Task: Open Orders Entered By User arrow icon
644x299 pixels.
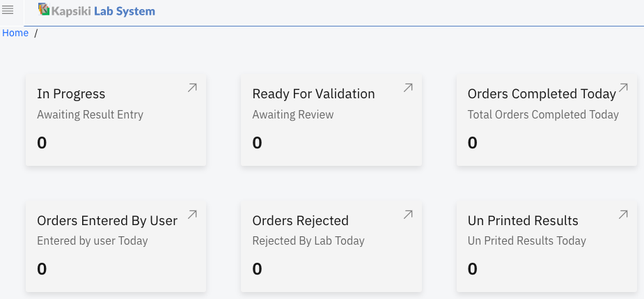Action: coord(192,215)
